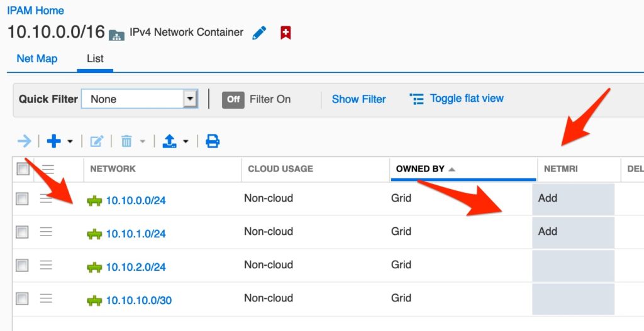644x331 pixels.
Task: Open hamburger menu for 10.10.1.0/24 row
Action: 46,232
